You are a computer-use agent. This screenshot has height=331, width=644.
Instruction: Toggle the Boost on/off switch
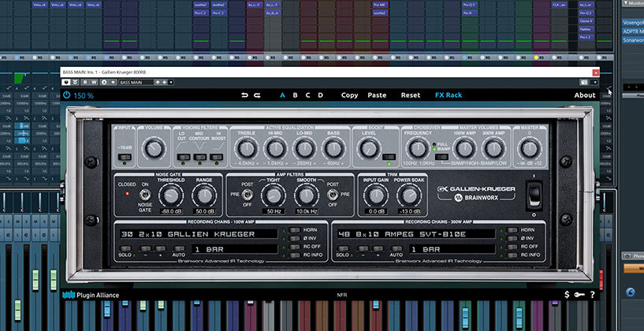(389, 157)
